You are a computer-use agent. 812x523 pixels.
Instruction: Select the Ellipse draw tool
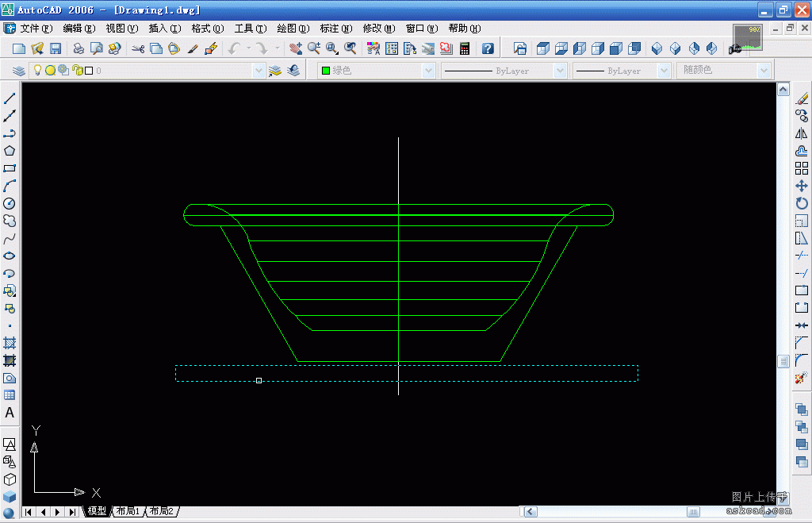click(10, 256)
